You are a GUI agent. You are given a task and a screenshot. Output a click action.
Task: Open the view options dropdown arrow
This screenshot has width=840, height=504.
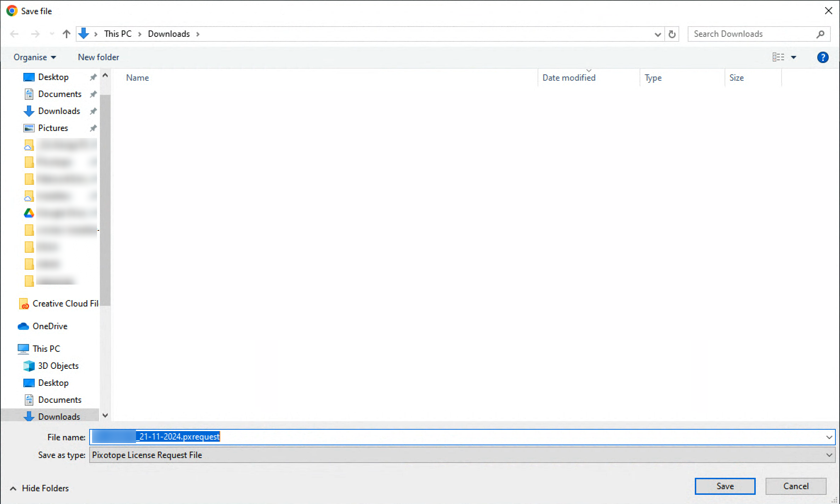[794, 57]
